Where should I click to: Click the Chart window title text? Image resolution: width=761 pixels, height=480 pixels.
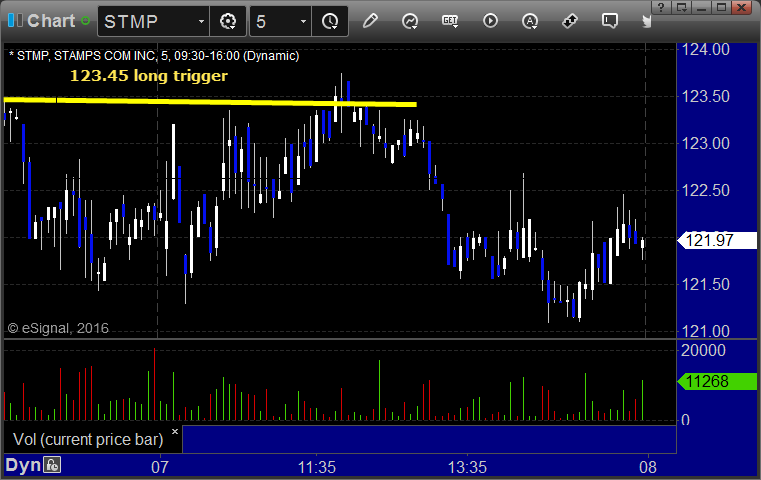(51, 21)
